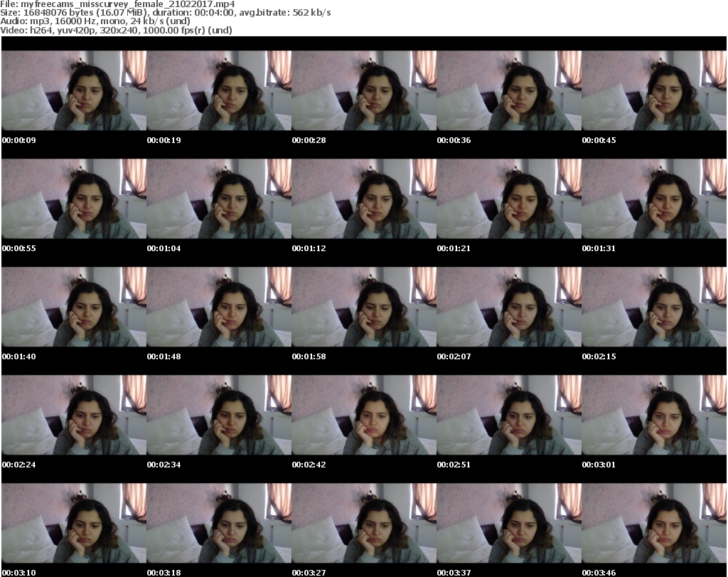Click the 00:00:45 timestamp label
This screenshot has width=728, height=577.
tap(599, 140)
